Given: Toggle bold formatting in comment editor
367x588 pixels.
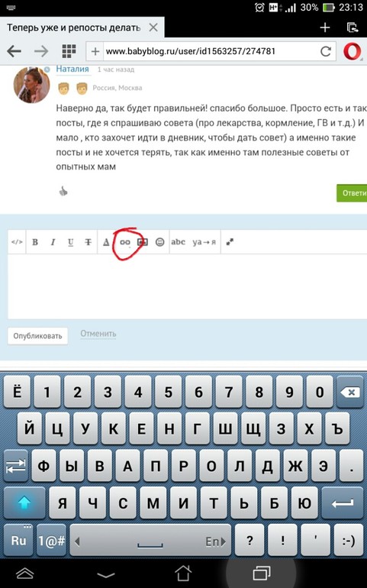Looking at the screenshot, I should coord(35,242).
